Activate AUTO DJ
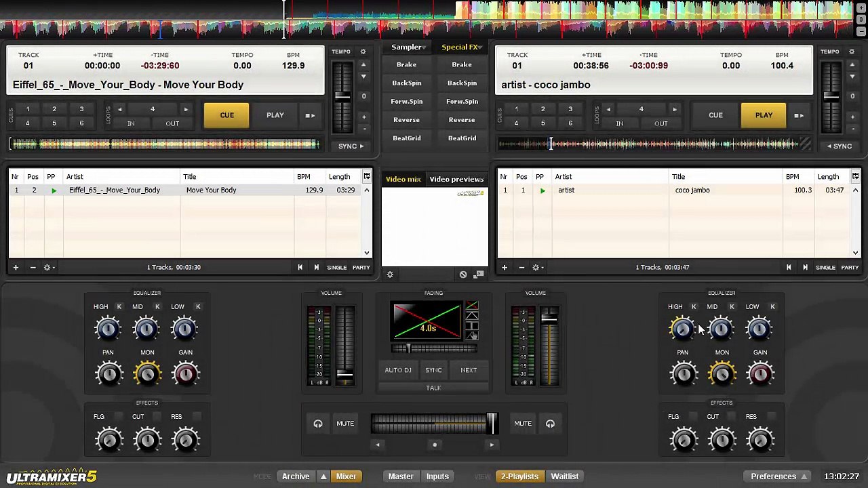The height and width of the screenshot is (488, 868). click(x=398, y=370)
